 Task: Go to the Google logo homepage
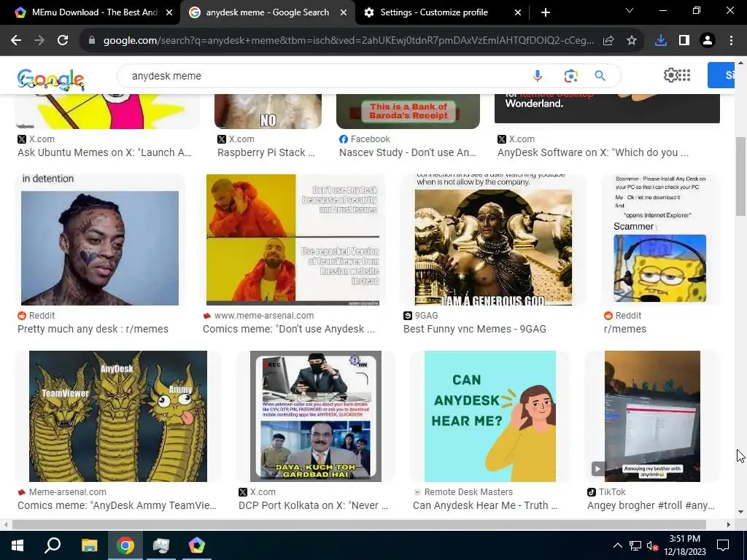coord(51,79)
